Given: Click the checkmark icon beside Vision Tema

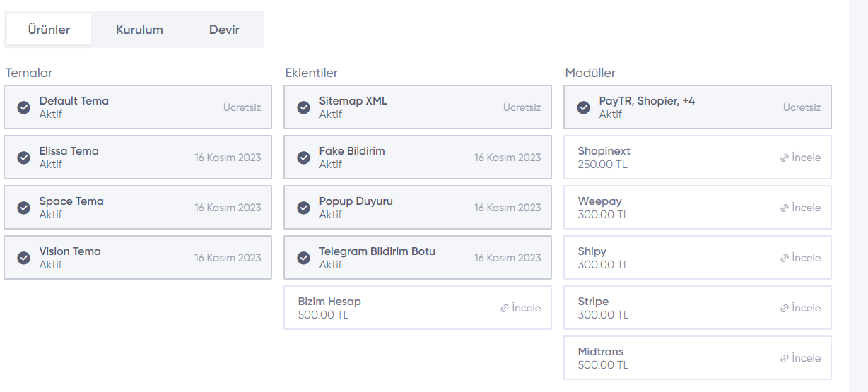Looking at the screenshot, I should click(x=24, y=258).
